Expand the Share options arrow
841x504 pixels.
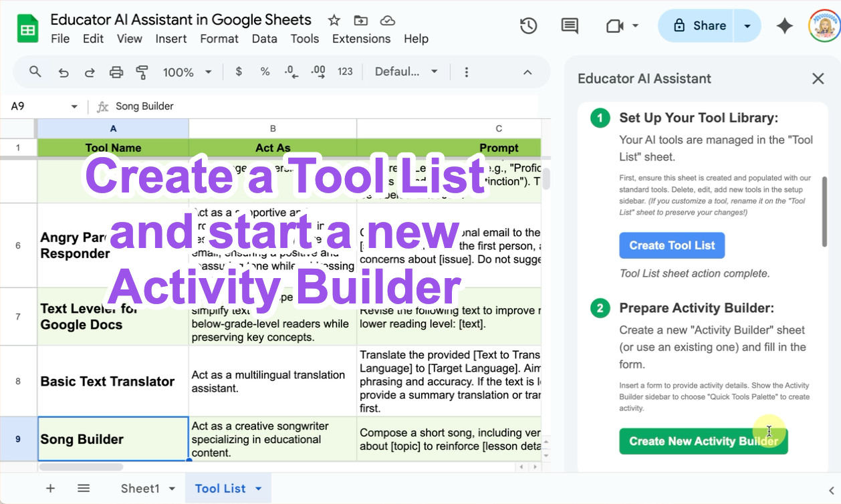[747, 25]
